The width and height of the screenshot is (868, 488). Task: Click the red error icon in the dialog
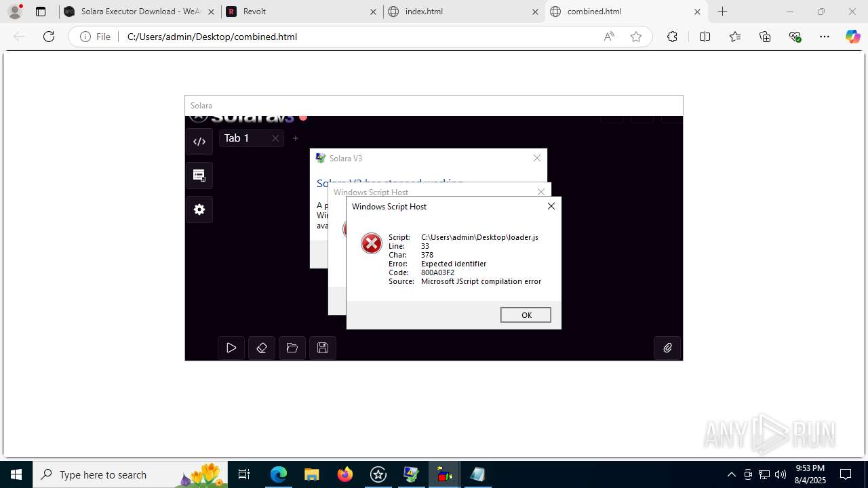[x=372, y=243]
